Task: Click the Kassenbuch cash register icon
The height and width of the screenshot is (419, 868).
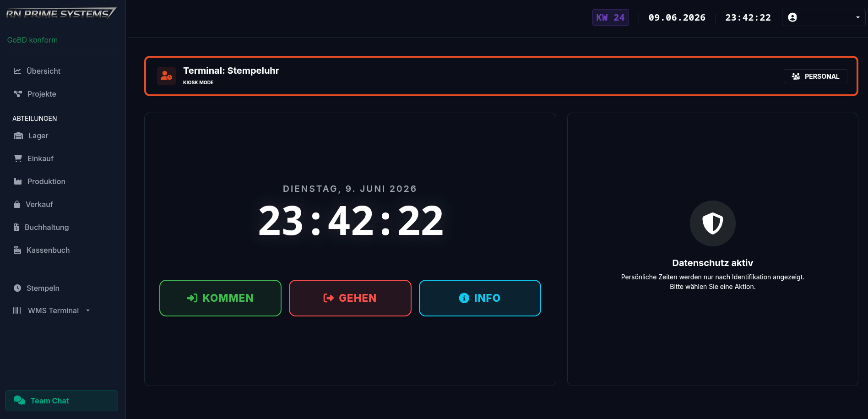Action: tap(17, 250)
